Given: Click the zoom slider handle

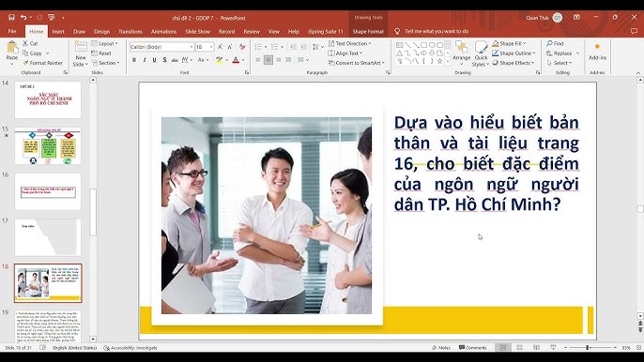Looking at the screenshot, I should pyautogui.click(x=588, y=348).
